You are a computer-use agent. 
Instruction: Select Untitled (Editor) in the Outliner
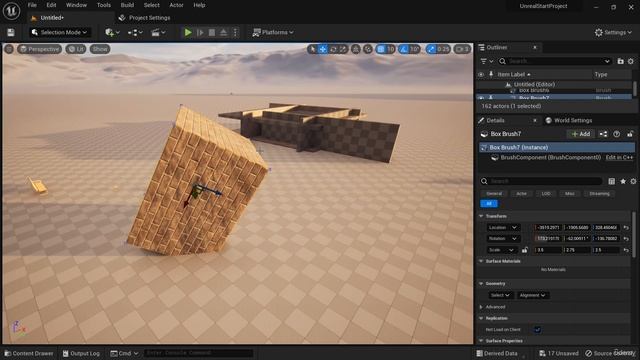534,84
